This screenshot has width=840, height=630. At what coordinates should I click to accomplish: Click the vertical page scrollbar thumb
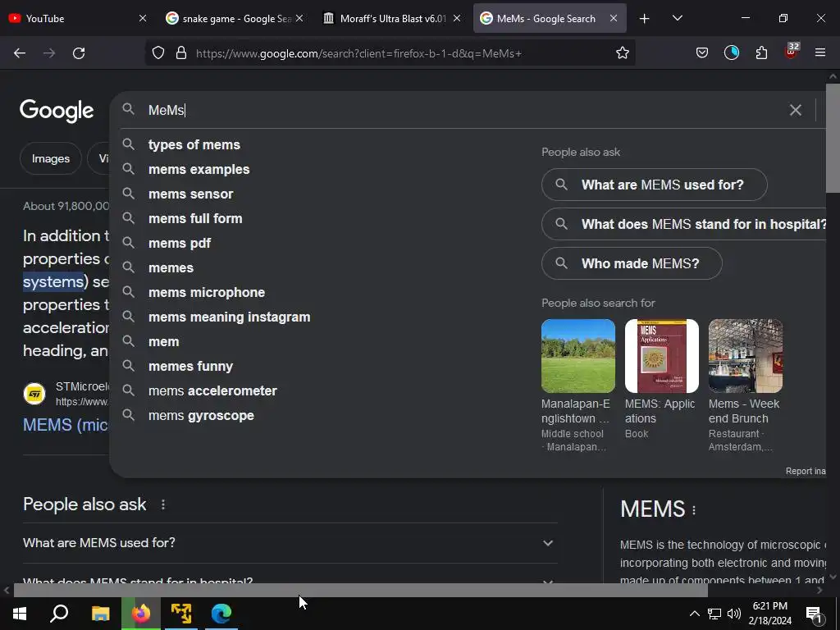click(x=833, y=137)
